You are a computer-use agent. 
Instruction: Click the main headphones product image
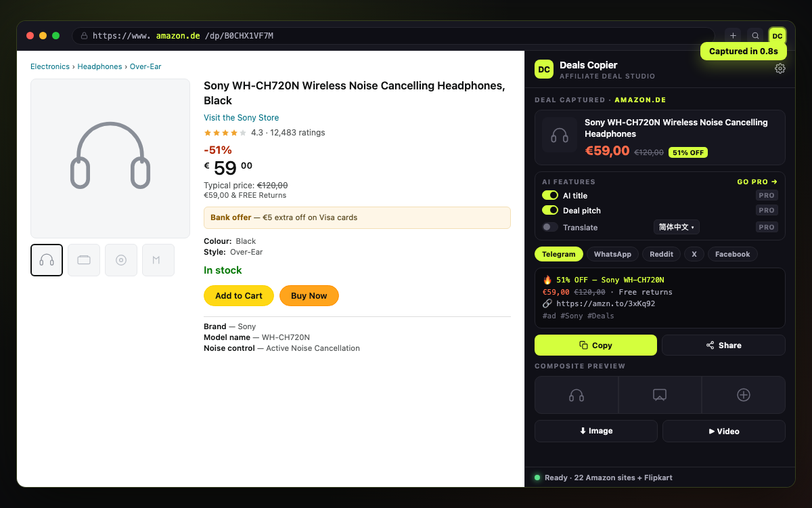click(x=110, y=158)
